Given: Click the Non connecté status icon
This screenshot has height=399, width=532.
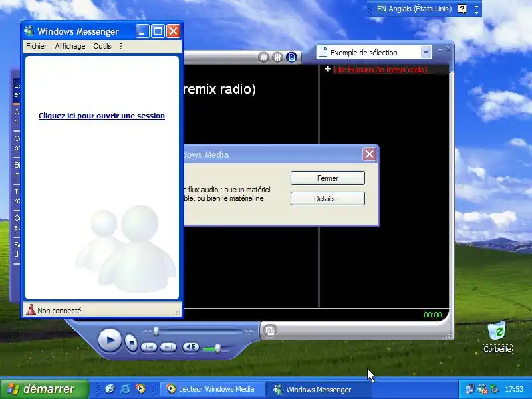Looking at the screenshot, I should pyautogui.click(x=31, y=309).
